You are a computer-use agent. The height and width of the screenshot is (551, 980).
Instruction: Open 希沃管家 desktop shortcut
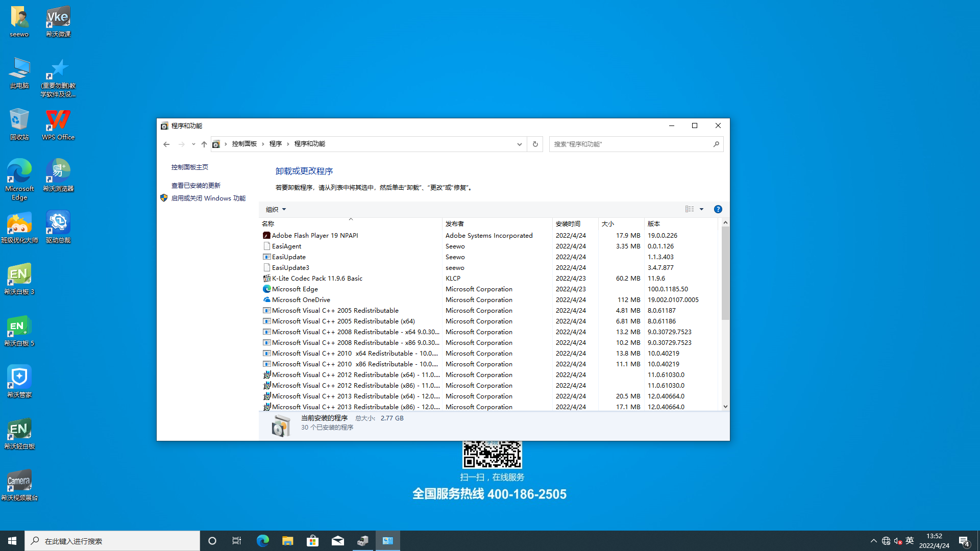(19, 383)
